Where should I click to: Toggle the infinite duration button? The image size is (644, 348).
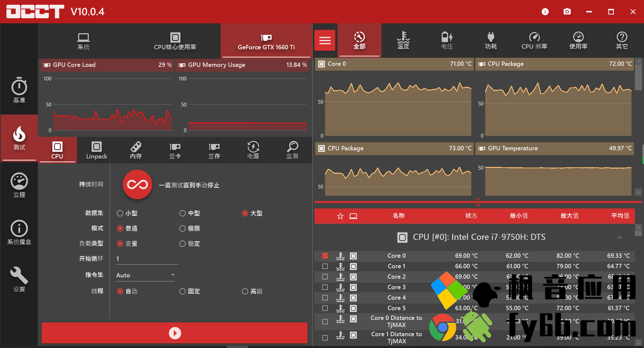click(138, 184)
